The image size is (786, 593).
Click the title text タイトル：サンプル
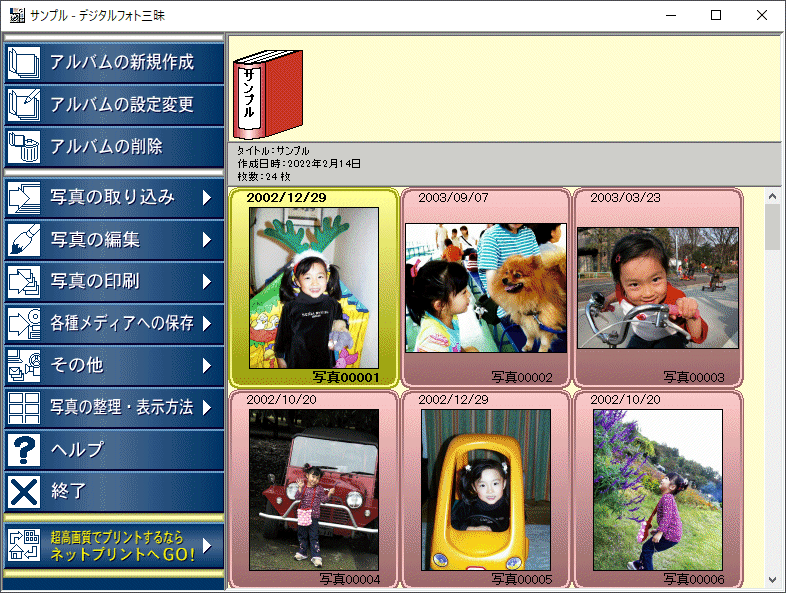click(273, 150)
